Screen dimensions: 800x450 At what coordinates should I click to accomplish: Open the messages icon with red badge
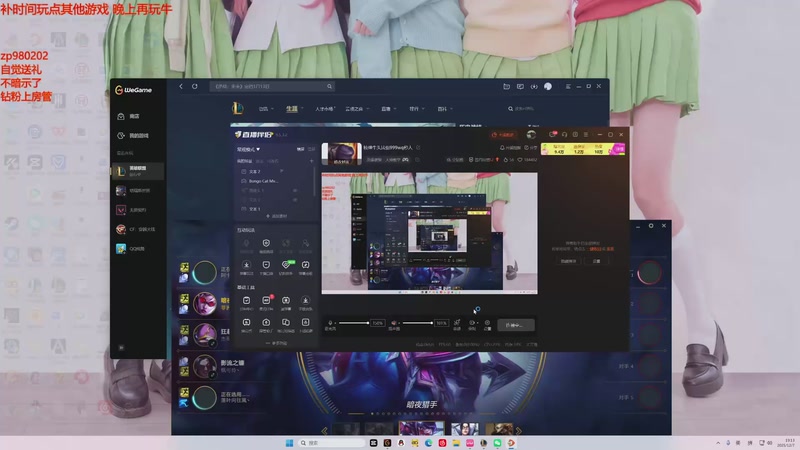click(x=553, y=134)
